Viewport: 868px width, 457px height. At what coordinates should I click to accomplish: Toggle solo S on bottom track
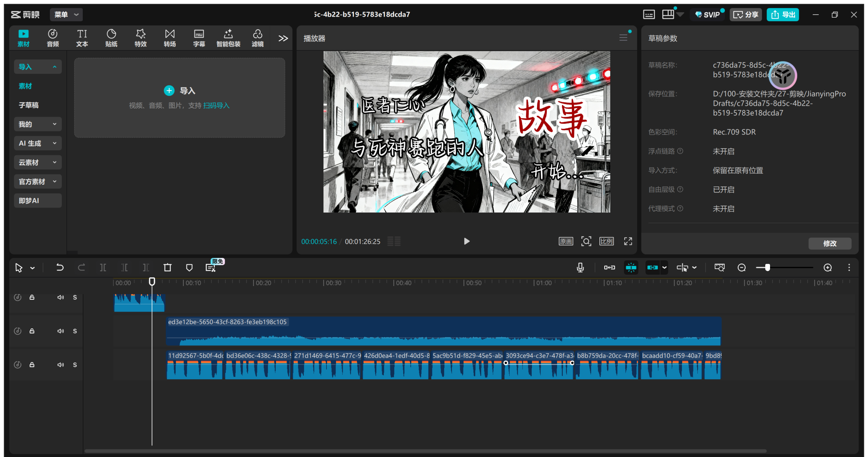(x=75, y=365)
